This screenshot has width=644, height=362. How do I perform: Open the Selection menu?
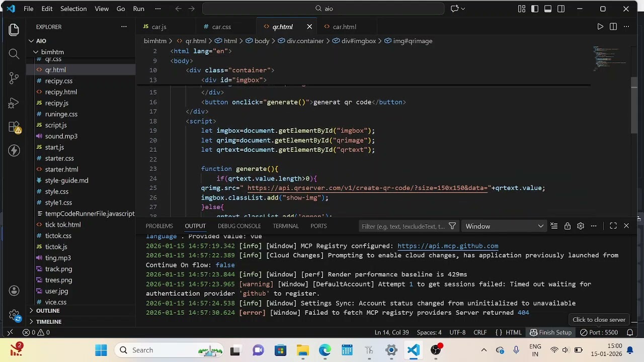(x=73, y=9)
